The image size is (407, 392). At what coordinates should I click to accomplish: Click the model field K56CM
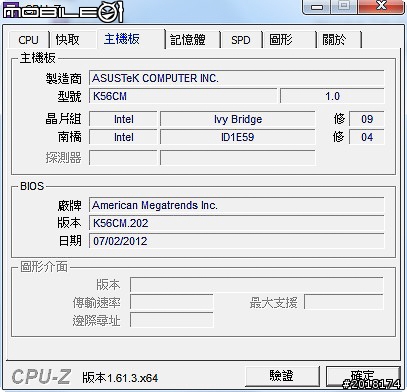[183, 96]
